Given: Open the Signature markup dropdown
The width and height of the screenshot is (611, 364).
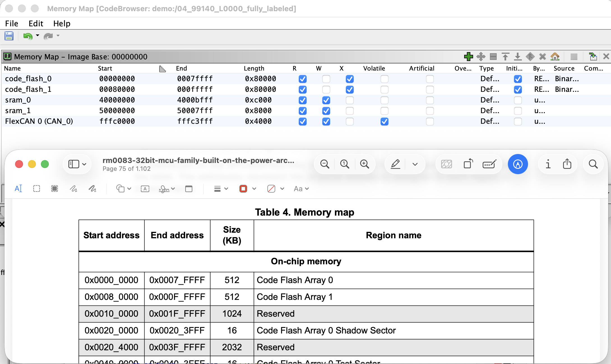Looking at the screenshot, I should 167,189.
